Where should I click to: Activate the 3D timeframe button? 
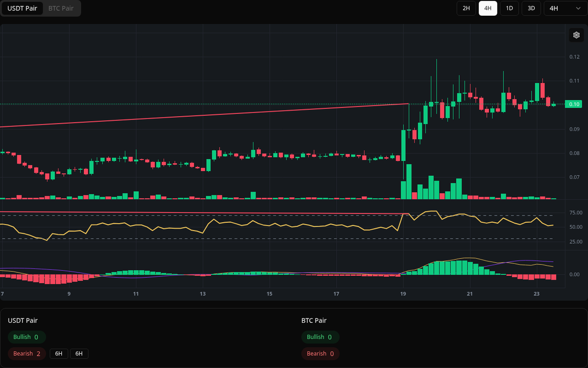point(531,8)
